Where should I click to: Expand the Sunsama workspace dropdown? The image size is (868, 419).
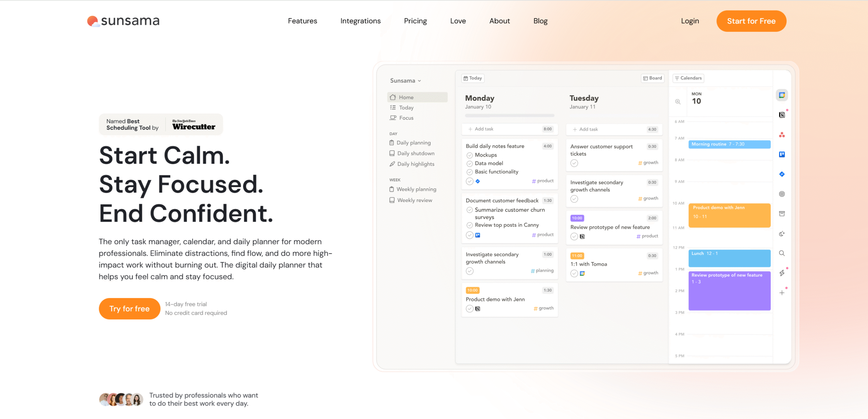tap(406, 81)
